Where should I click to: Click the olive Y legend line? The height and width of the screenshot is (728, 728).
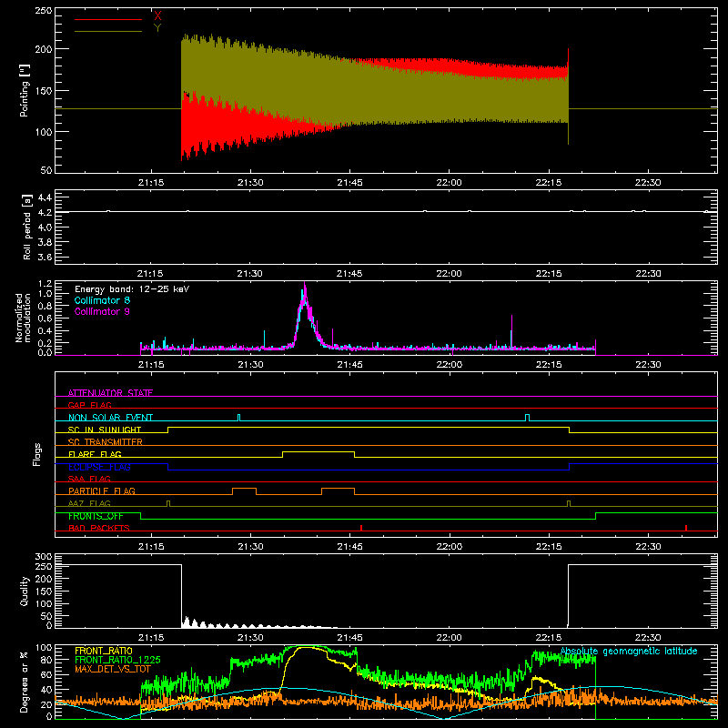[108, 31]
